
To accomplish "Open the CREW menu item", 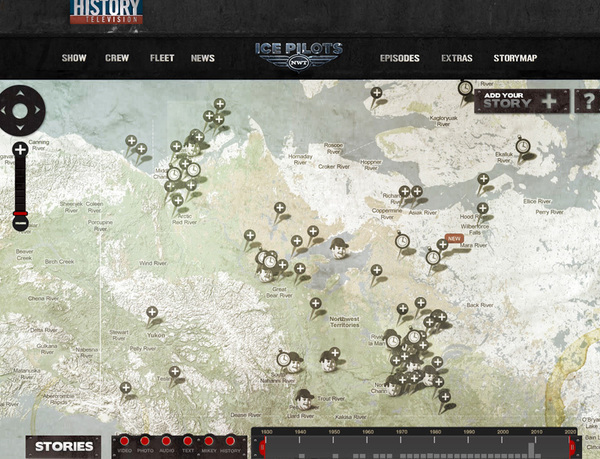I will (x=117, y=58).
